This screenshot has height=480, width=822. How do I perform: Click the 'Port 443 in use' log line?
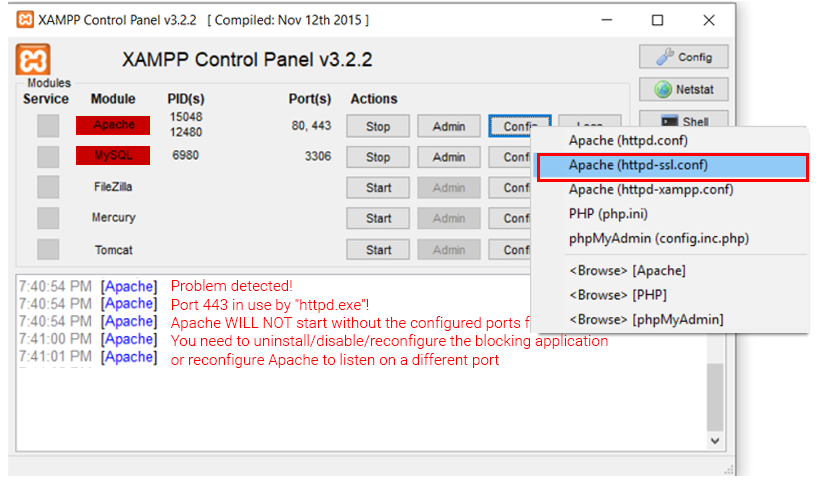[x=270, y=305]
